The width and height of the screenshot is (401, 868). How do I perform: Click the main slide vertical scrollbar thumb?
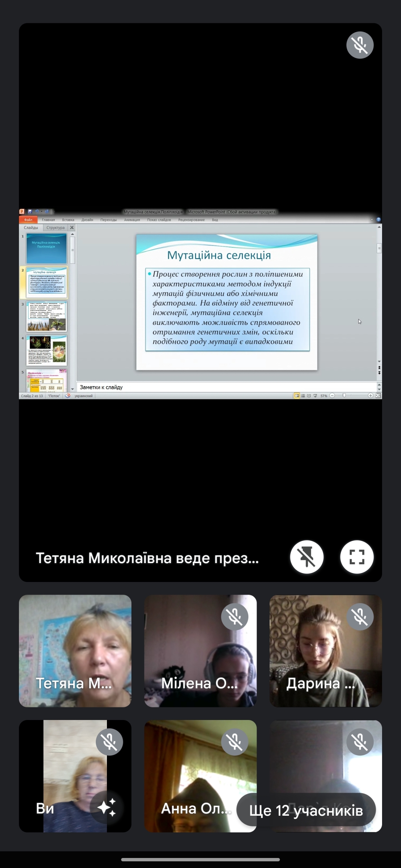[x=379, y=248]
